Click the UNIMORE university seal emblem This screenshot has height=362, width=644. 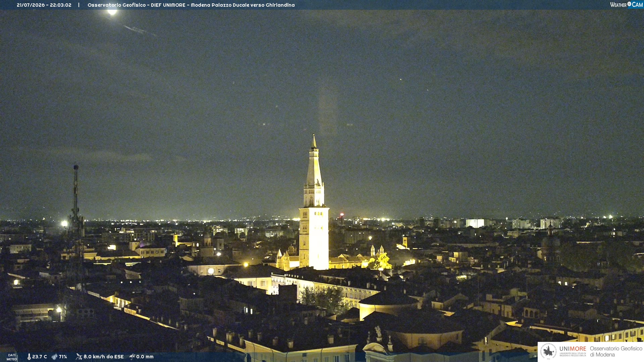[x=548, y=351]
